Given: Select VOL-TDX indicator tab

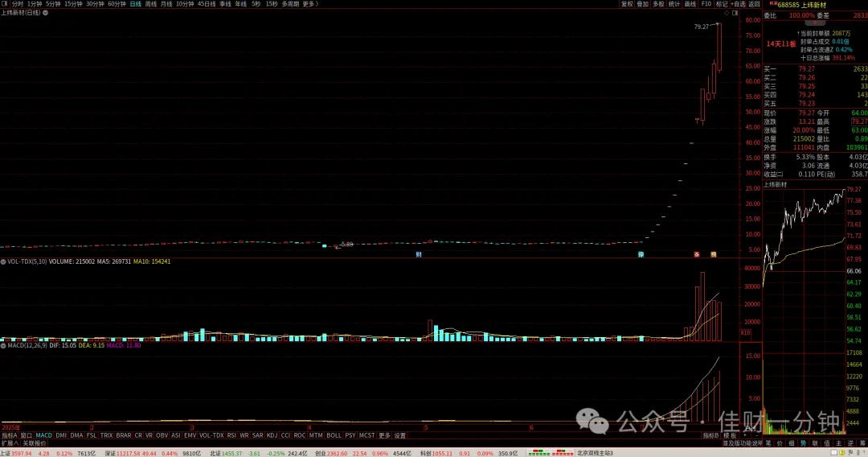Looking at the screenshot, I should pos(211,435).
